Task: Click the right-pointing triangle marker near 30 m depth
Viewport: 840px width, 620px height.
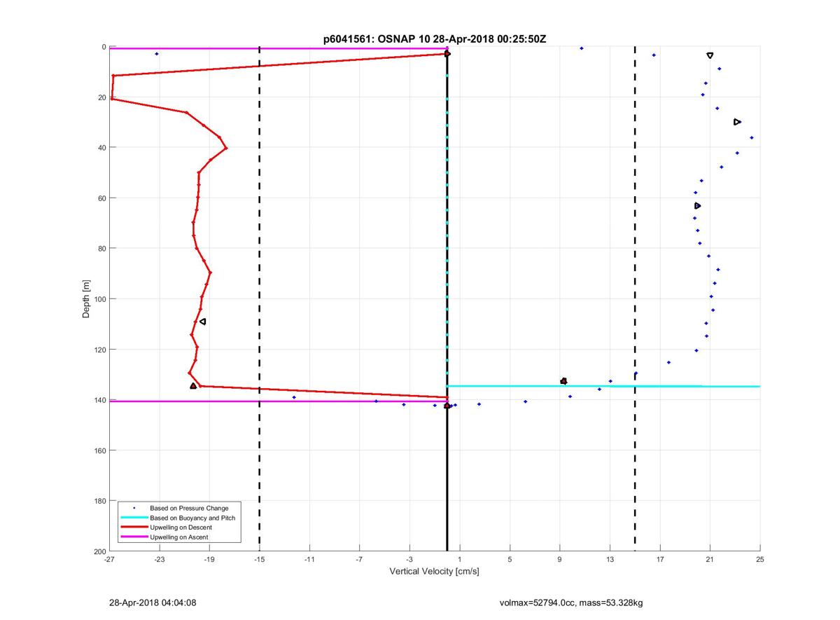Action: (x=737, y=122)
